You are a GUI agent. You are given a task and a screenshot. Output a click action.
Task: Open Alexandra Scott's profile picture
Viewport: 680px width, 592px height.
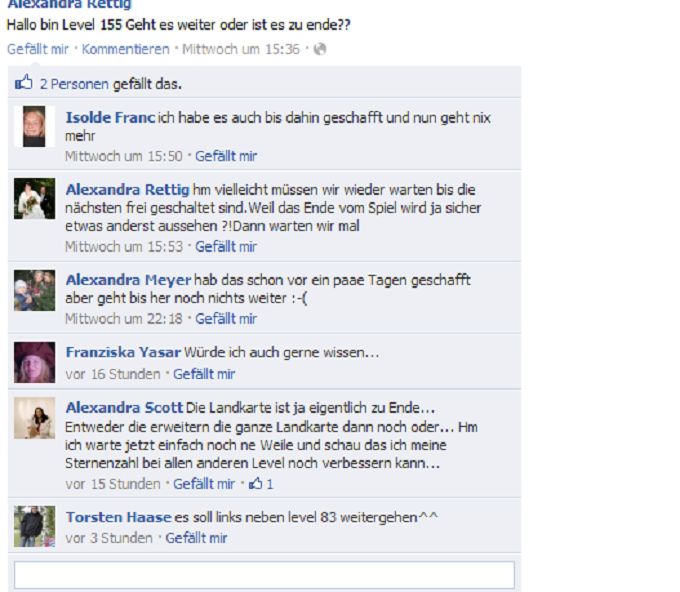34,418
